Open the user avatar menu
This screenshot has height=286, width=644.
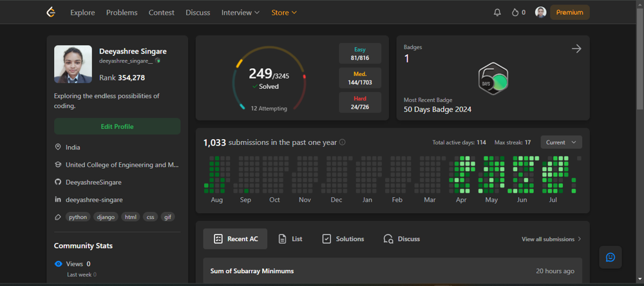coord(541,12)
